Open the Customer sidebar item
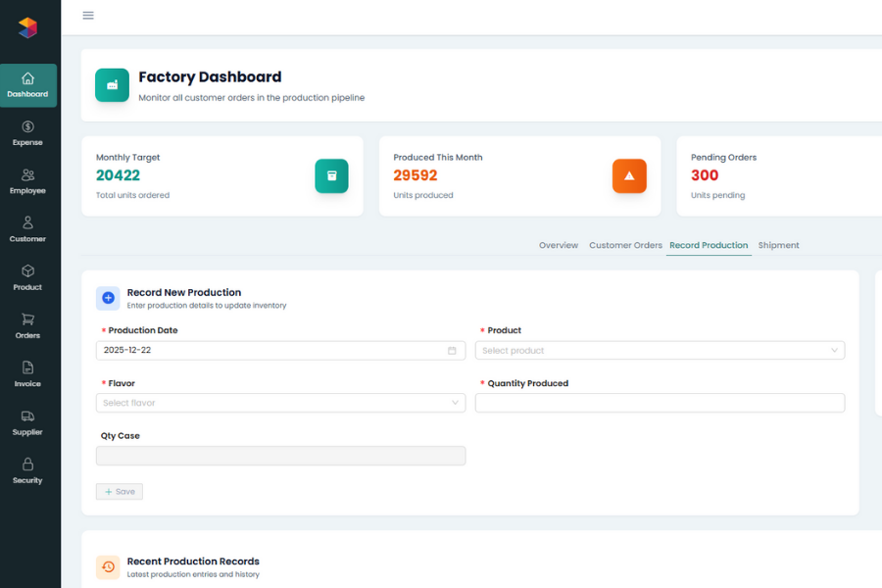Viewport: 882px width, 588px height. [x=27, y=229]
